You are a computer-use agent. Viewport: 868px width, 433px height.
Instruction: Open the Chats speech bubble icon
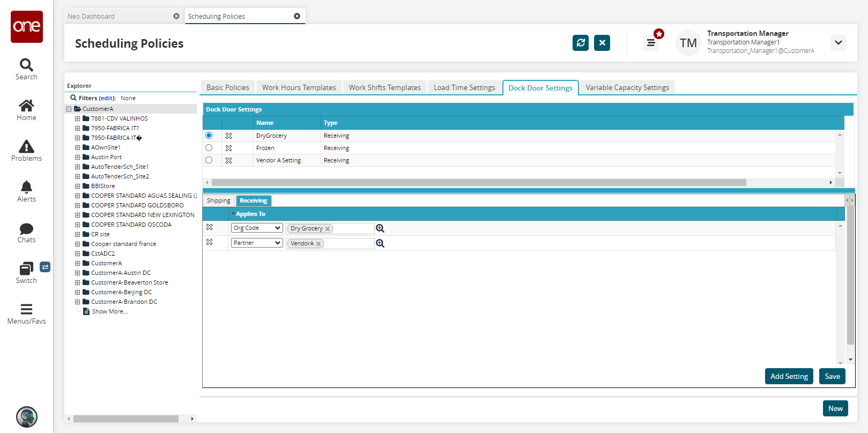26,229
